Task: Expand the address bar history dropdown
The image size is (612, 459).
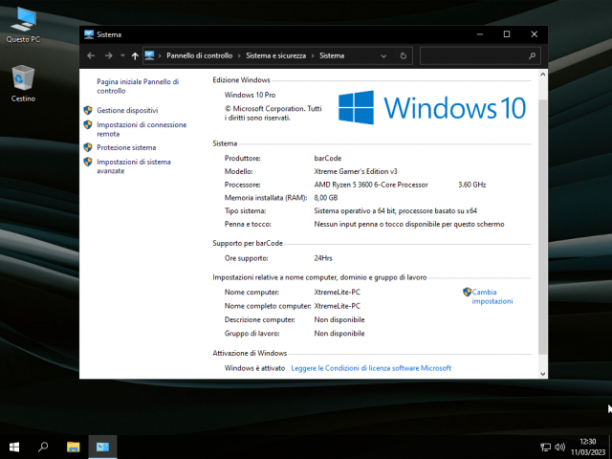Action: pos(383,56)
